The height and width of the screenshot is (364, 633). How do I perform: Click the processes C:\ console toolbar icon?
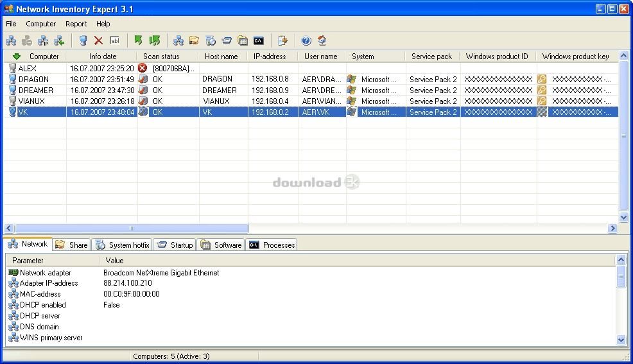[x=258, y=40]
